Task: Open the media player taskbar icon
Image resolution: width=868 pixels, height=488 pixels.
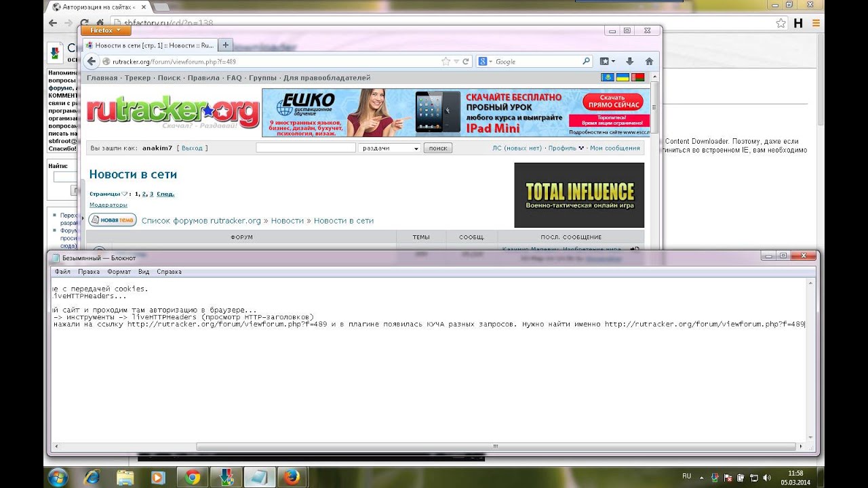Action: pos(158,477)
